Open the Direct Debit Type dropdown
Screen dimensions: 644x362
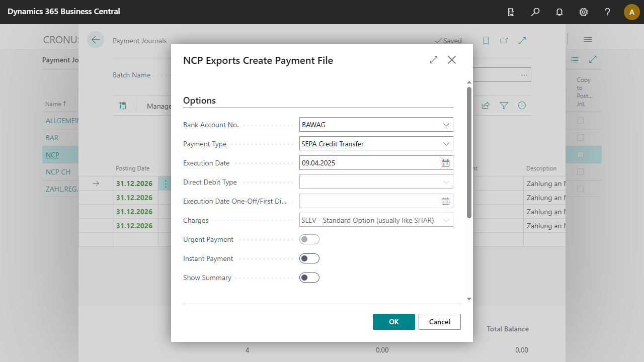[446, 182]
